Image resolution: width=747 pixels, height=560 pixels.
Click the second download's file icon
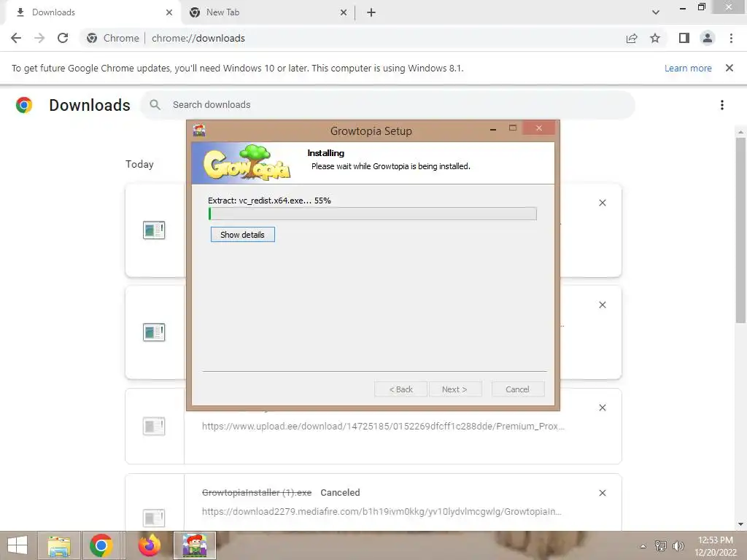pos(154,332)
